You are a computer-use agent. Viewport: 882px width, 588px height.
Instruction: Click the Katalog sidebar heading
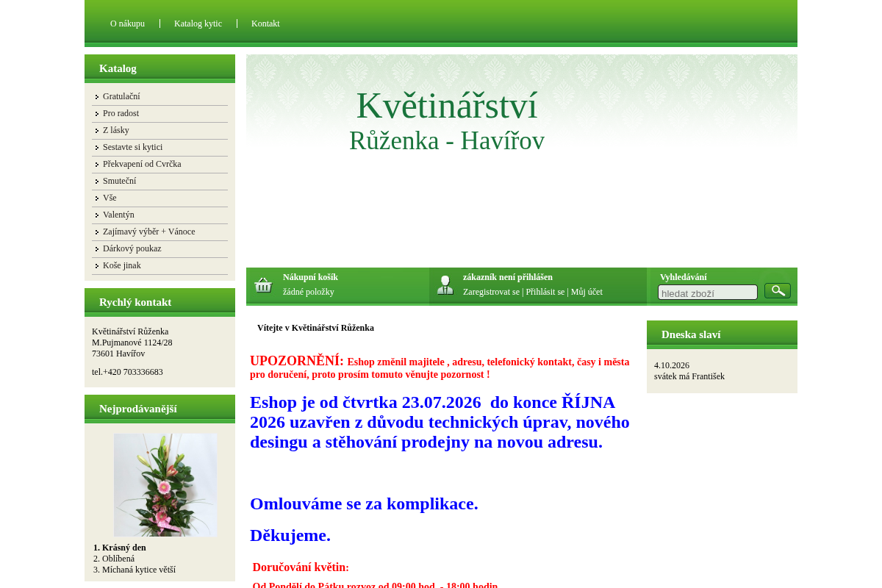coord(118,68)
